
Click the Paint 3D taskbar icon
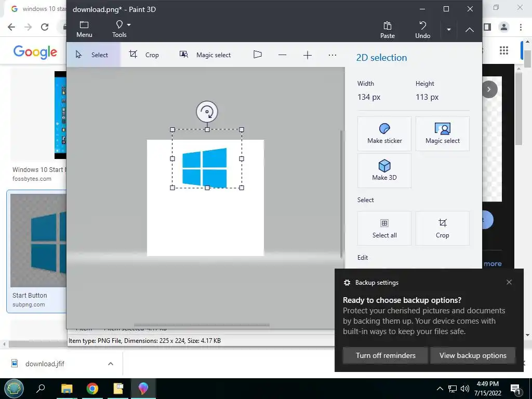(143, 389)
